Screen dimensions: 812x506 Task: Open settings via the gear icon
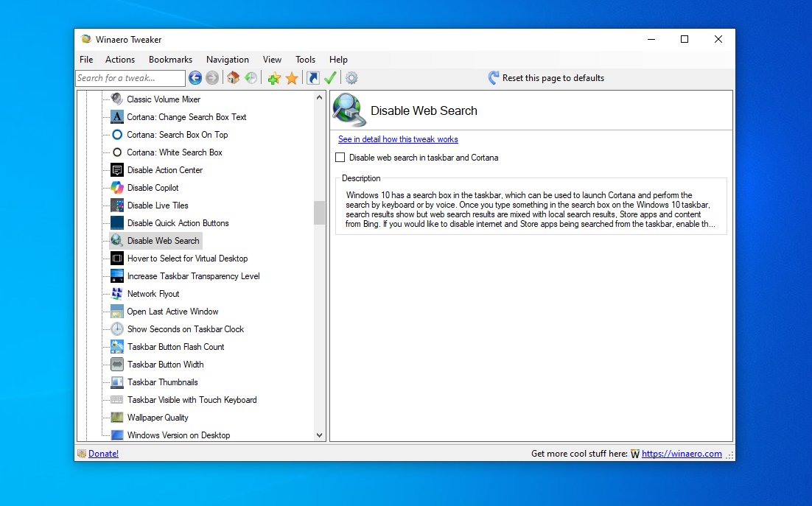[351, 78]
